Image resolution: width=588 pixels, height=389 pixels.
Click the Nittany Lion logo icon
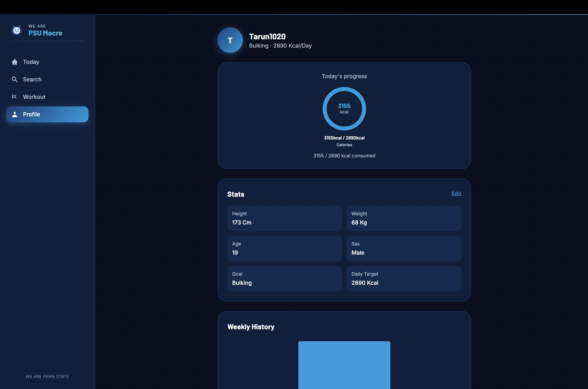pyautogui.click(x=17, y=31)
